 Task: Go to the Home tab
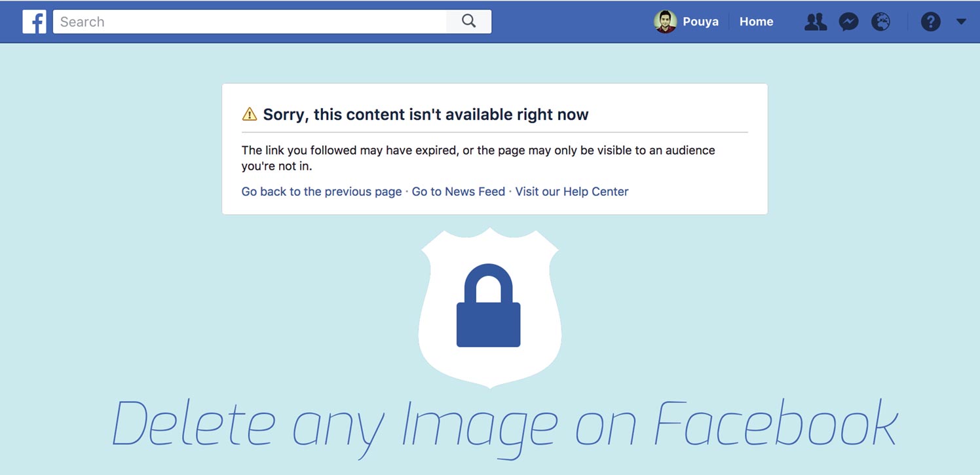click(756, 22)
